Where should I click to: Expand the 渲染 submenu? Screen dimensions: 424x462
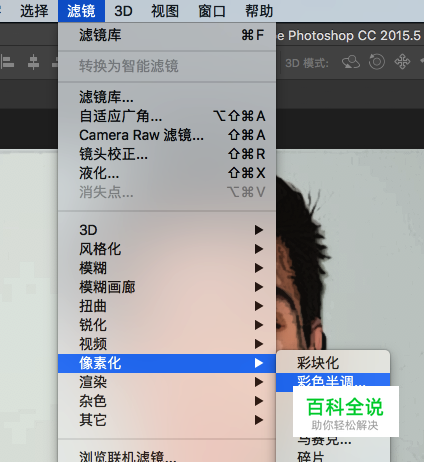click(x=167, y=382)
